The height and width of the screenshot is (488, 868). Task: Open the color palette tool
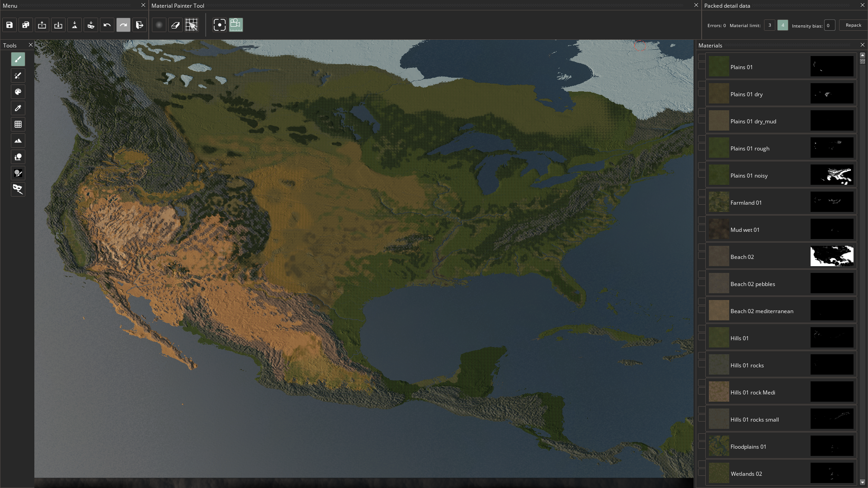pyautogui.click(x=18, y=92)
